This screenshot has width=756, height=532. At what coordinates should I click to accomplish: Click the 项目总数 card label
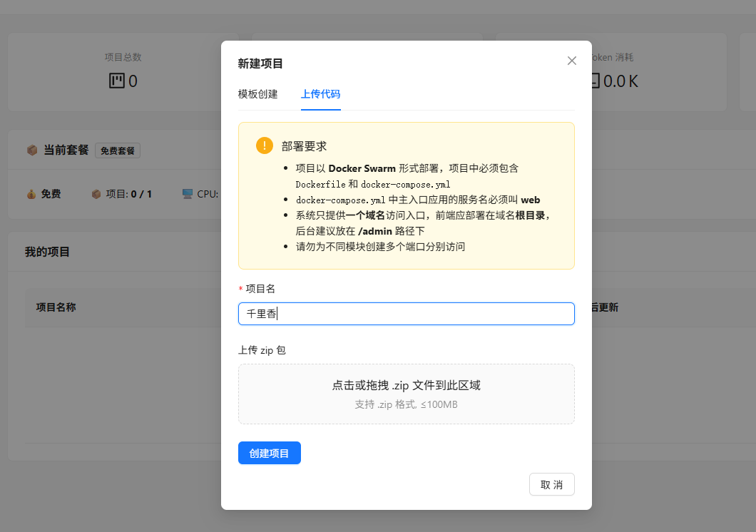(123, 57)
